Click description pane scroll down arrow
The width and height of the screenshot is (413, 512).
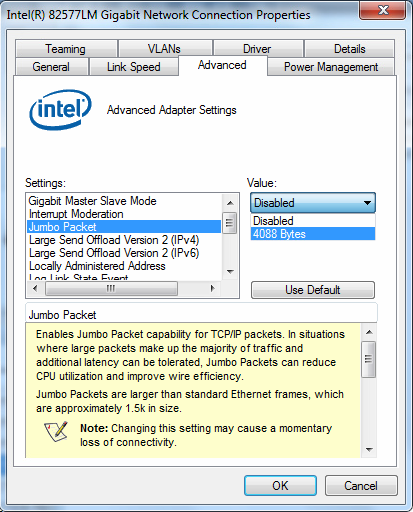click(369, 450)
